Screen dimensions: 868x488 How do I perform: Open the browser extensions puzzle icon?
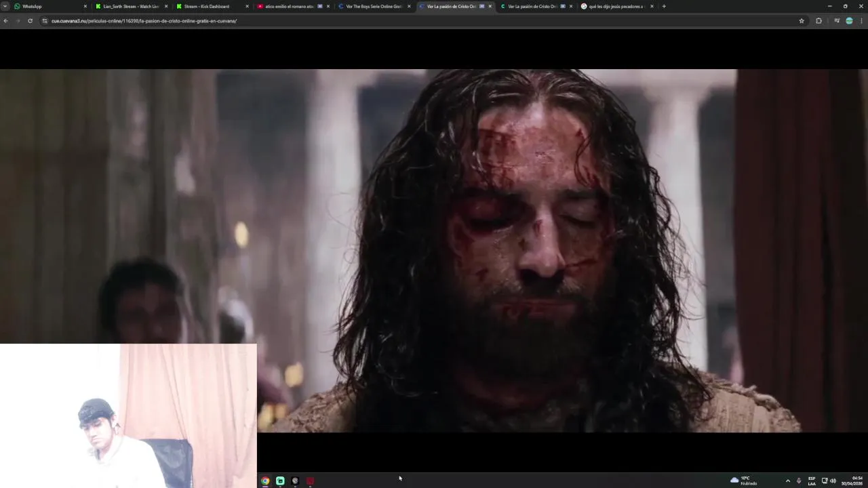click(818, 21)
